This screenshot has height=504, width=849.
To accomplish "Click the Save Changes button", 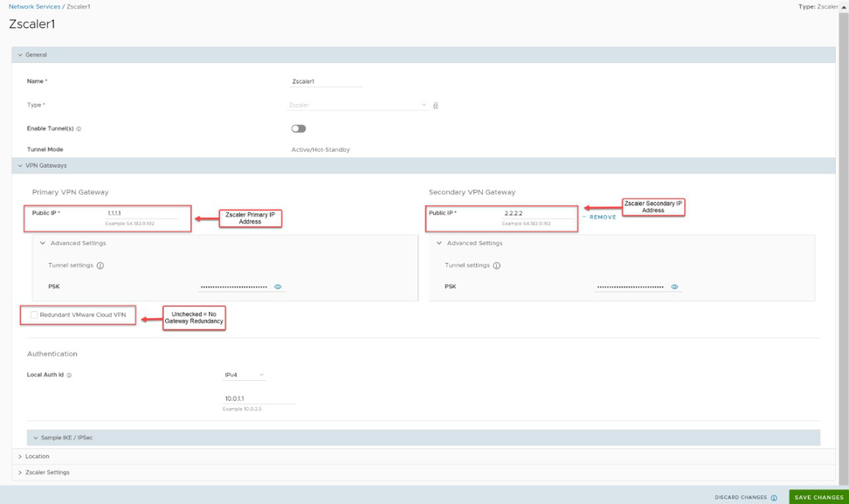I will [818, 497].
